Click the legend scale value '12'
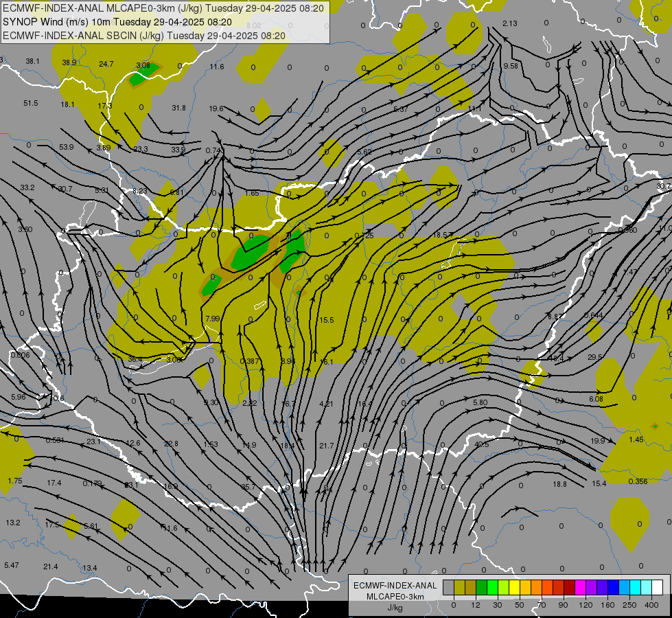 (x=475, y=605)
